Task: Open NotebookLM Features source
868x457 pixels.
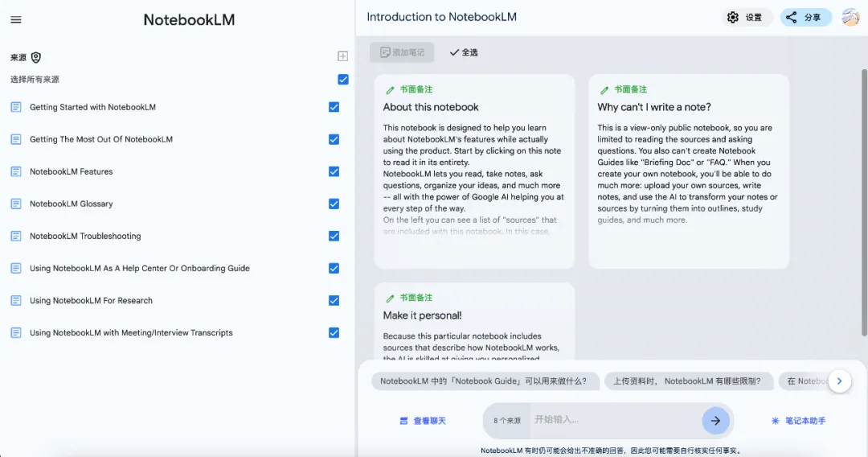Action: click(x=72, y=171)
